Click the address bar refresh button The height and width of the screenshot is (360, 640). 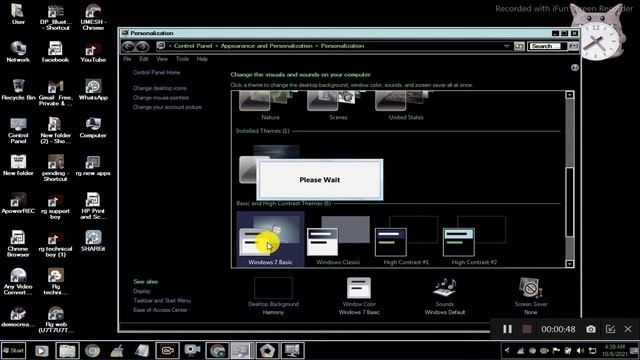click(519, 46)
